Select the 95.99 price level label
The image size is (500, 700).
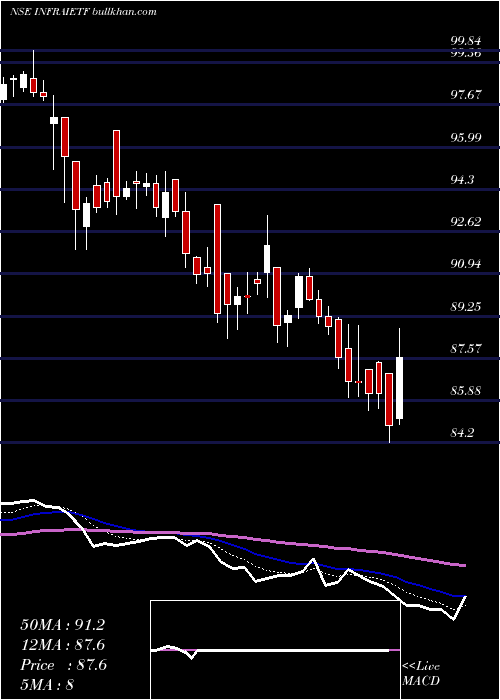[466, 138]
